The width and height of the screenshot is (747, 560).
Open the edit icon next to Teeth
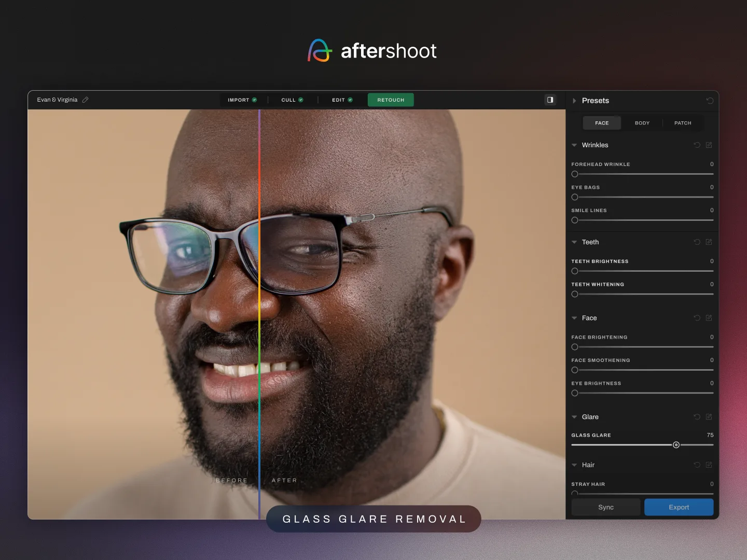click(709, 242)
